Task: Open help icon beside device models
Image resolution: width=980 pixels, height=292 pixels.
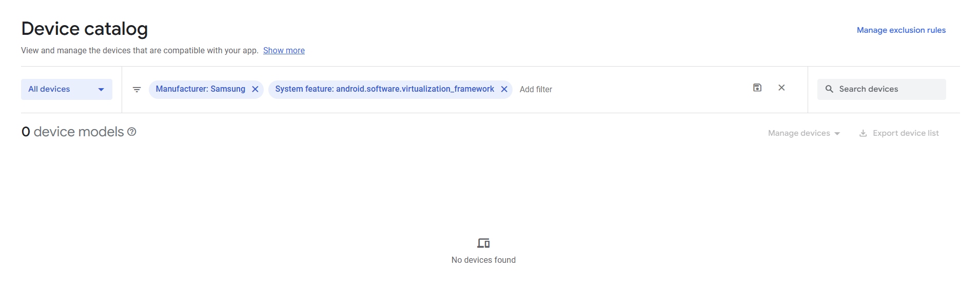Action: click(x=132, y=132)
